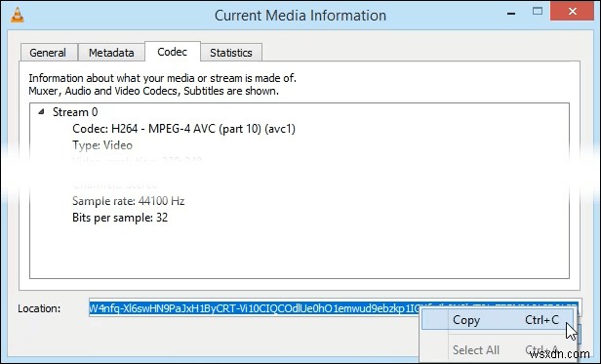601x364 pixels.
Task: Select the Stream 0 row
Action: coord(75,112)
